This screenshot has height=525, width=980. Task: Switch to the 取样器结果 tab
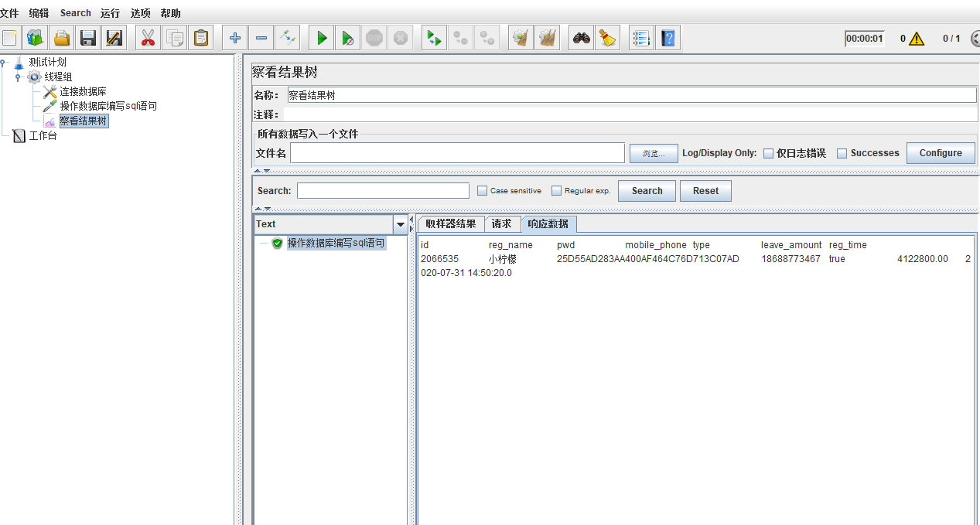(451, 224)
